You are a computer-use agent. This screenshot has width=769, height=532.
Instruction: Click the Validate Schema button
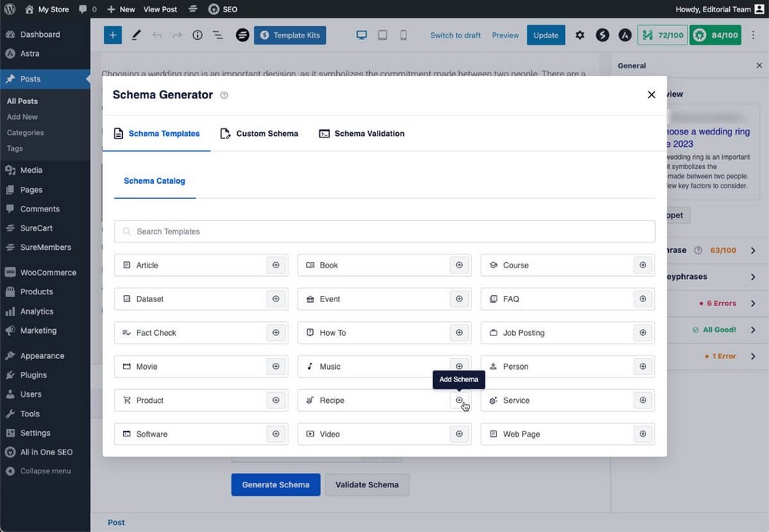pos(367,485)
